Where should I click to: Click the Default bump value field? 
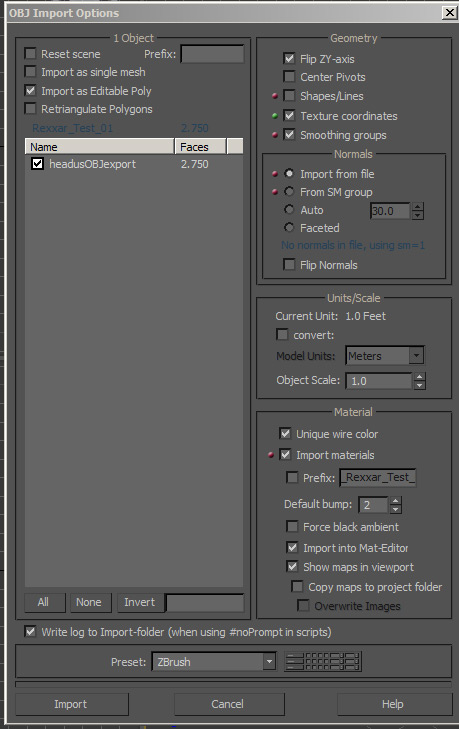coord(374,505)
